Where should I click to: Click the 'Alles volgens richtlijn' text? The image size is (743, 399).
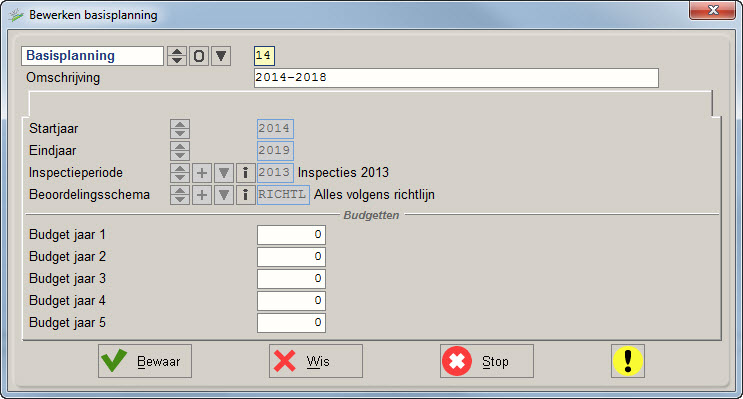[374, 195]
